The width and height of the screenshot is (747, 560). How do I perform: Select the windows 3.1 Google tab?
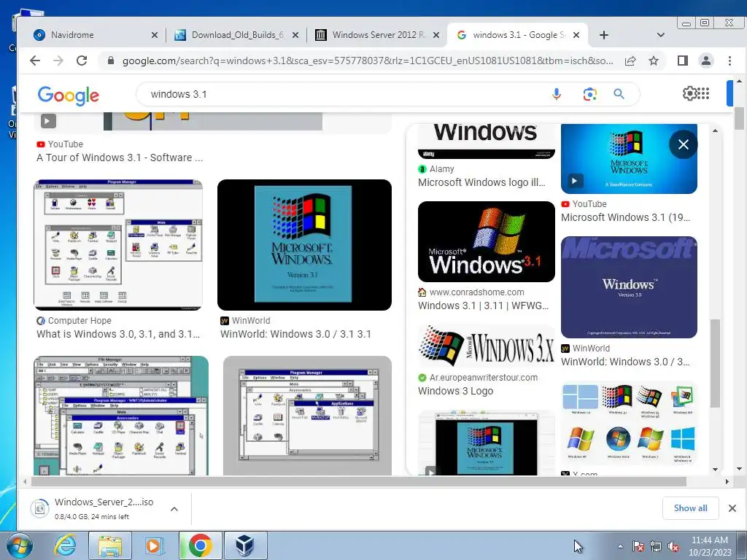click(x=517, y=35)
